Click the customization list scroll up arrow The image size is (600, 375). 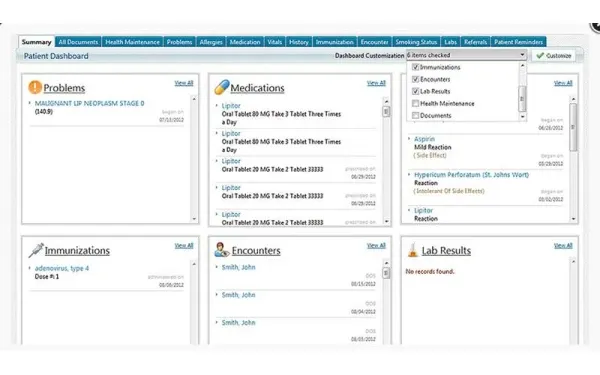tap(522, 66)
